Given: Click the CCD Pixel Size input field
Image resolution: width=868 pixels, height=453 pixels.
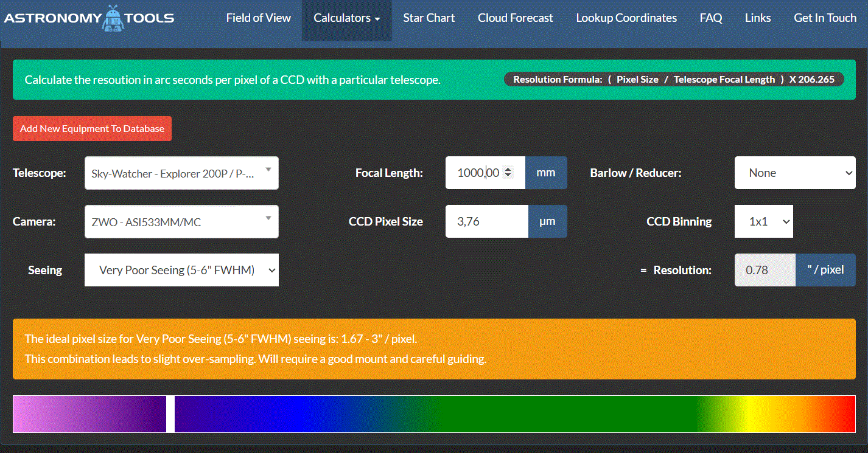Looking at the screenshot, I should coord(486,221).
